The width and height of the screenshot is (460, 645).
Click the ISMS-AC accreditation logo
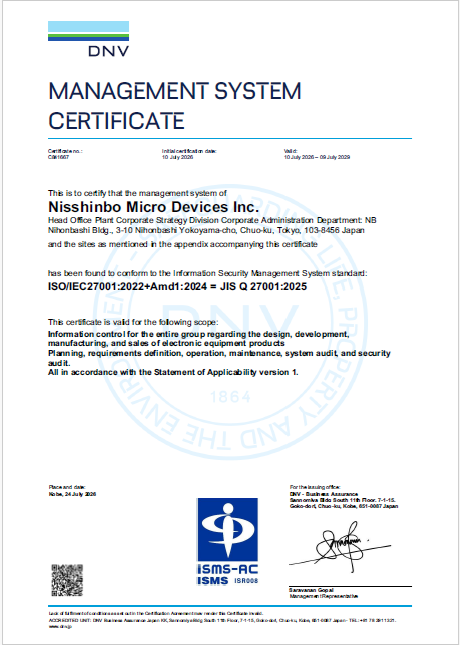pyautogui.click(x=227, y=542)
